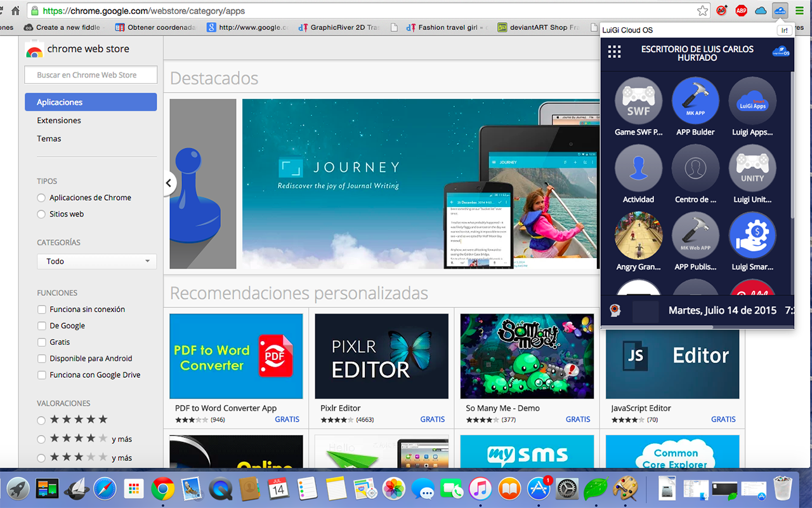The image size is (812, 508).
Task: Open the Game SWF Player app icon
Action: [638, 101]
